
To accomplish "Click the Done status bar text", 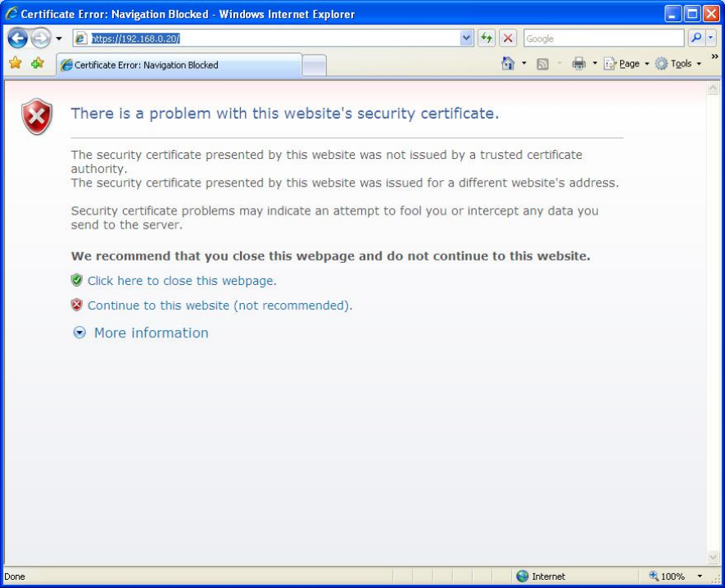I will [x=14, y=577].
